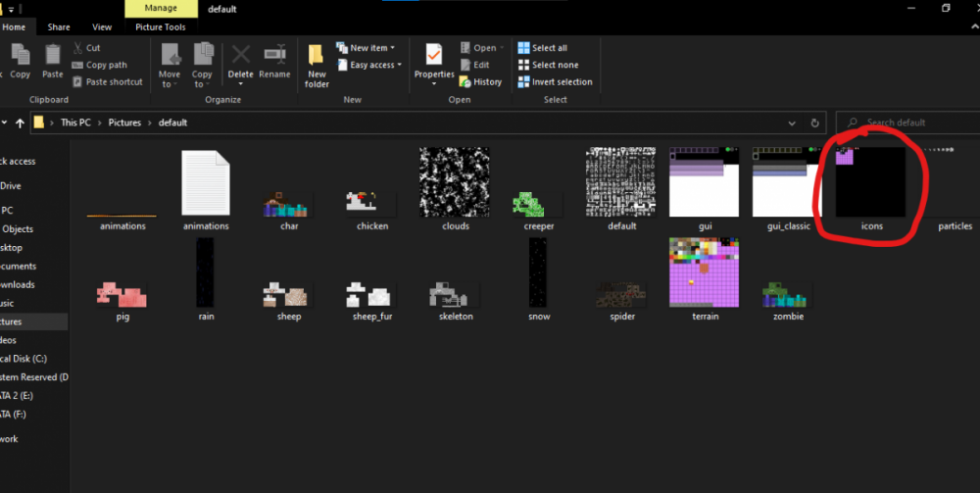Select the chicken texture file
Screen dimensions: 980x493
(x=371, y=211)
